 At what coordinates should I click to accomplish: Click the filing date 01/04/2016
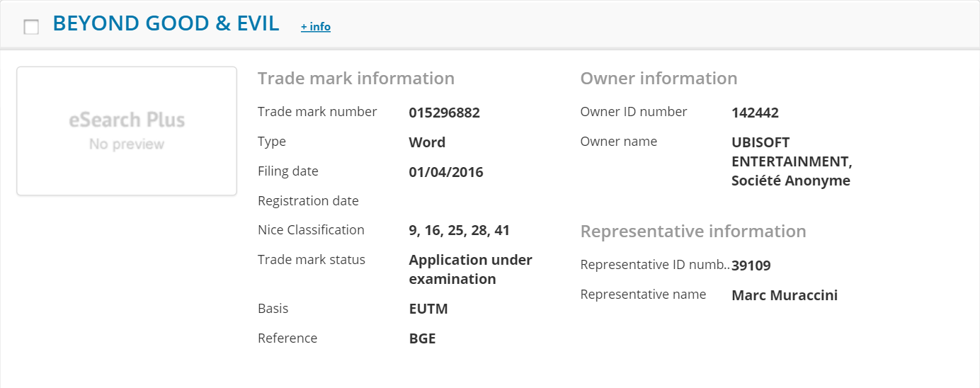[x=446, y=172]
